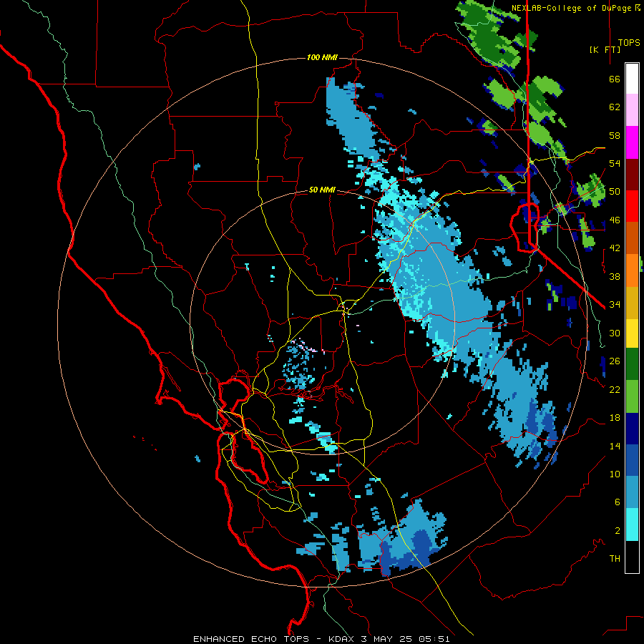Click the light blue legend swatch

pos(632,492)
